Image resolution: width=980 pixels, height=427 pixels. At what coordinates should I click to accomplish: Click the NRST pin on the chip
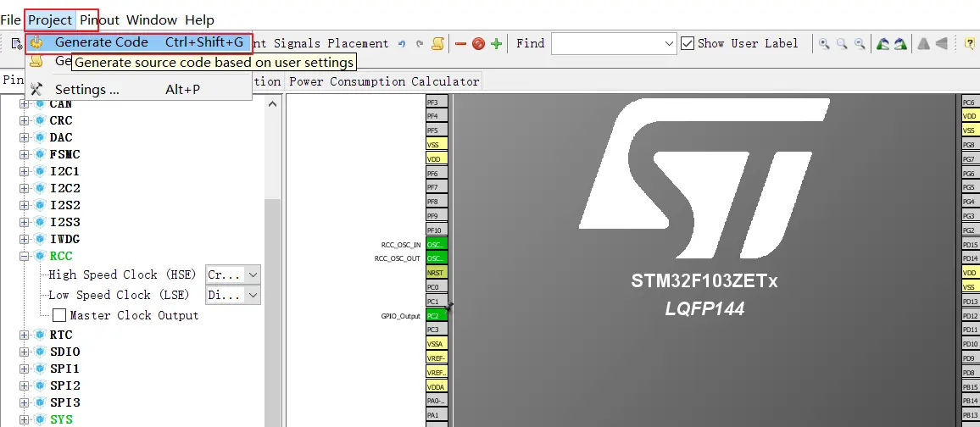pyautogui.click(x=437, y=272)
